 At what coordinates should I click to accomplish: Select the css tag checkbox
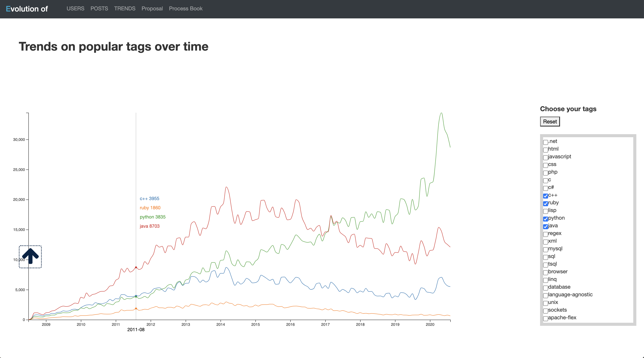click(545, 165)
